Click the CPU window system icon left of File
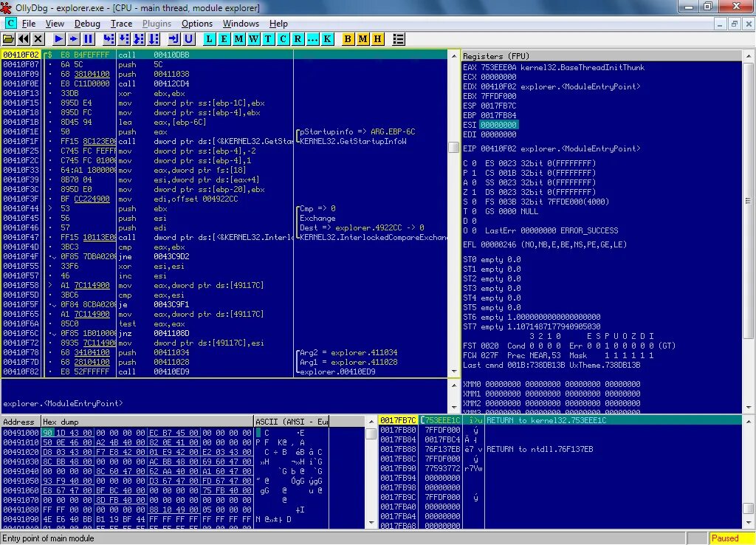The height and width of the screenshot is (545, 756). 10,23
